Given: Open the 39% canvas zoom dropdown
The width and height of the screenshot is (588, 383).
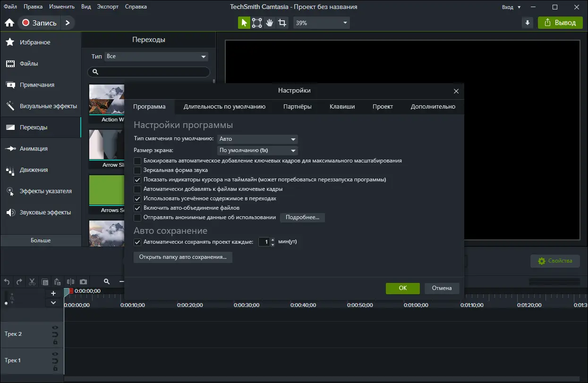Looking at the screenshot, I should (x=322, y=23).
